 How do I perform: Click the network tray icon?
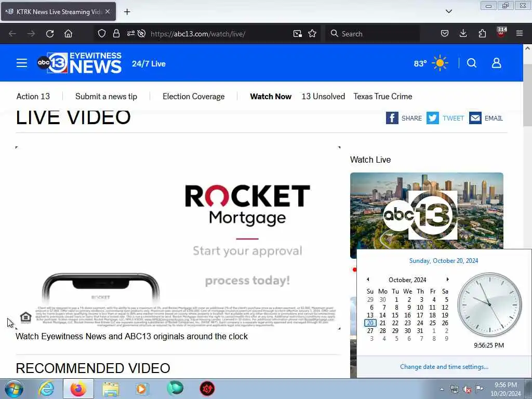[x=454, y=390]
